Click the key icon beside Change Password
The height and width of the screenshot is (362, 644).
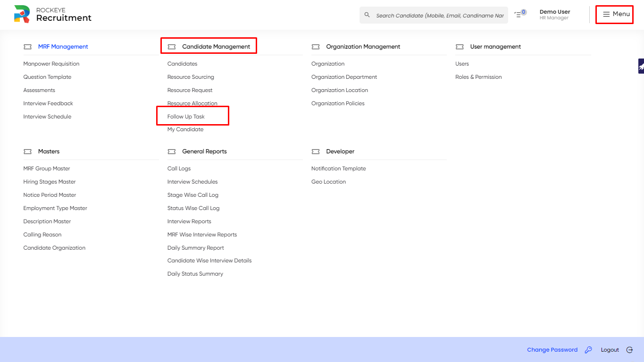click(x=588, y=350)
